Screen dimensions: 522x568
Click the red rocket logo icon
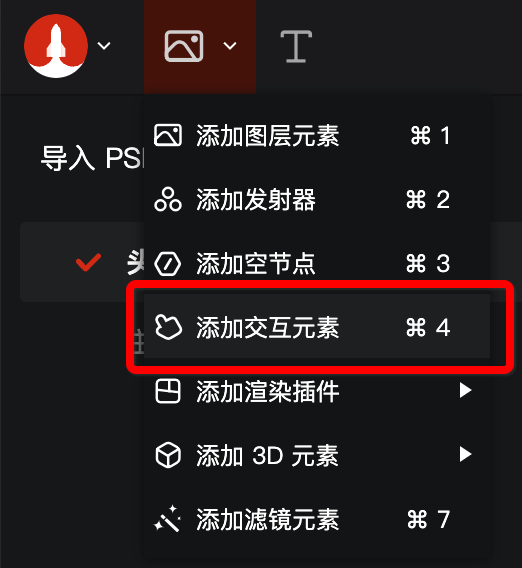[56, 46]
